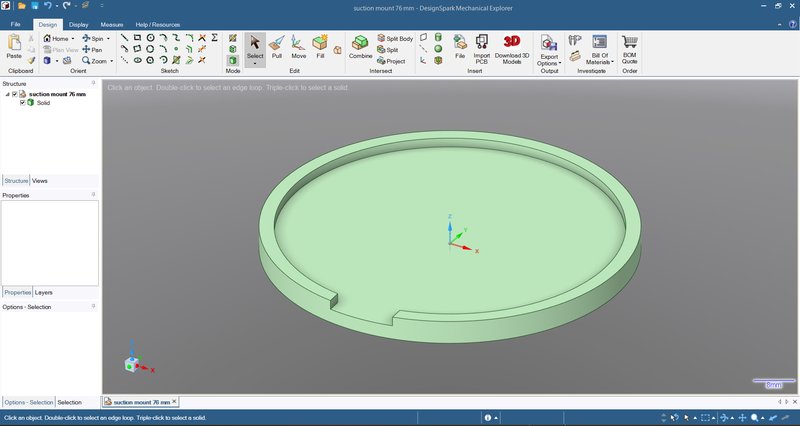Image resolution: width=800 pixels, height=426 pixels.
Task: Uncheck the Solid body visibility checkbox
Action: 23,102
